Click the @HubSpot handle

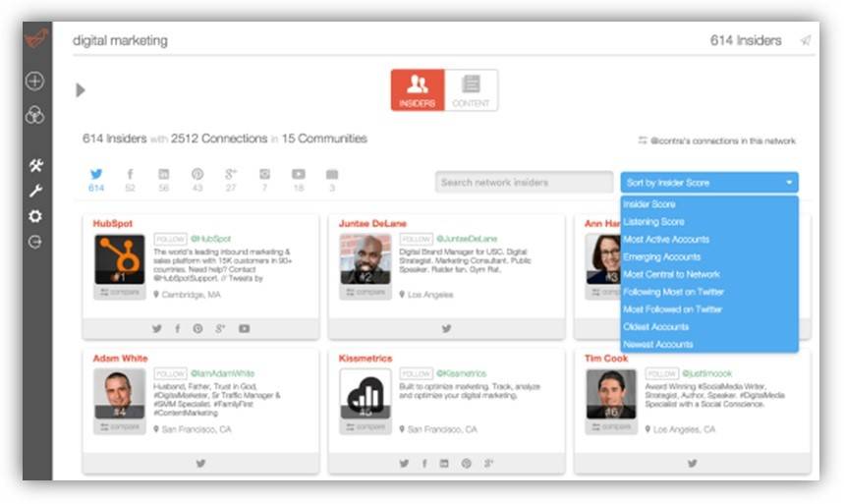210,239
